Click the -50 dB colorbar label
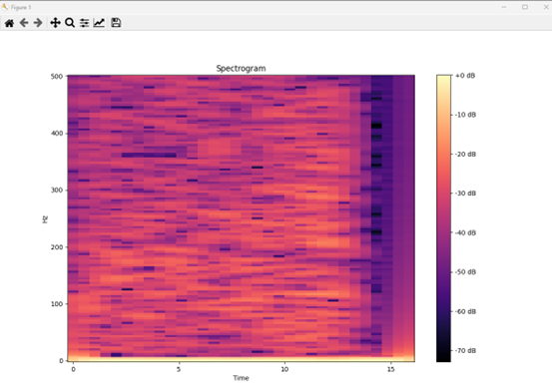Screen dimensions: 552x392 click(465, 272)
